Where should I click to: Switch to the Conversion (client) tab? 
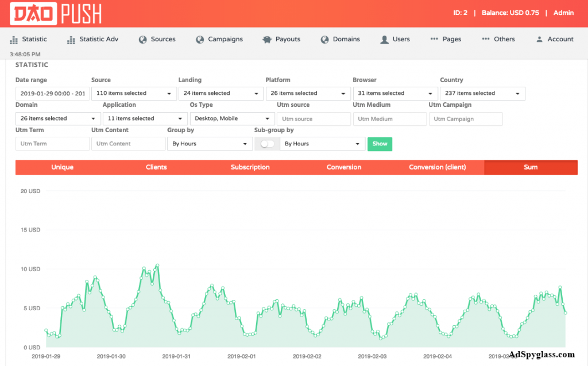(437, 167)
